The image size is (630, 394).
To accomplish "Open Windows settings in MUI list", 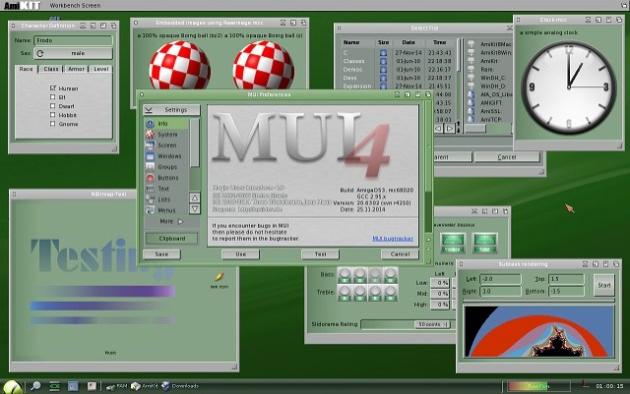I will [x=166, y=156].
